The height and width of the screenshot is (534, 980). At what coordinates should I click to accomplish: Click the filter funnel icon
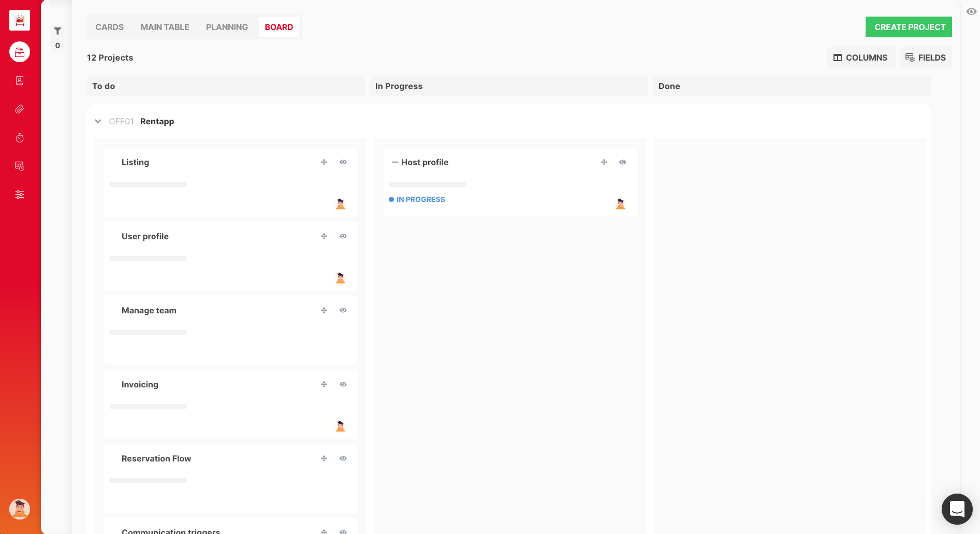tap(57, 31)
